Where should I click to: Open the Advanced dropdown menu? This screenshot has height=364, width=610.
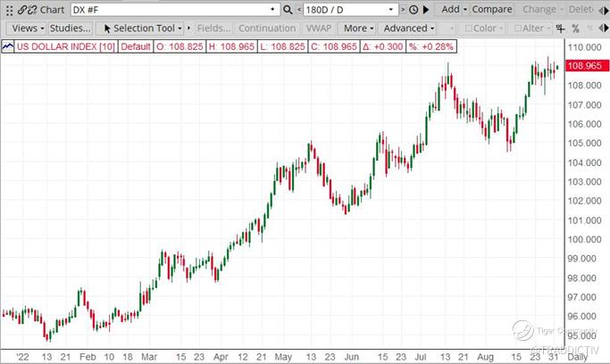pos(408,29)
